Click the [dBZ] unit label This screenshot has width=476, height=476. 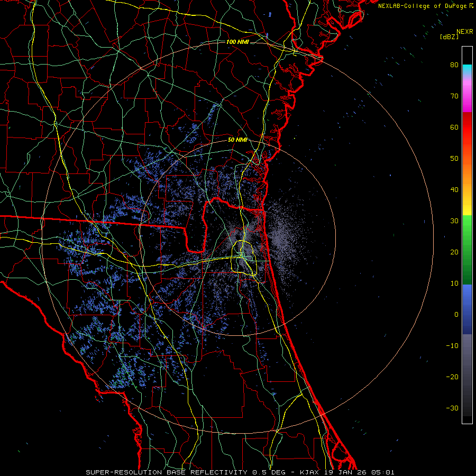[449, 36]
